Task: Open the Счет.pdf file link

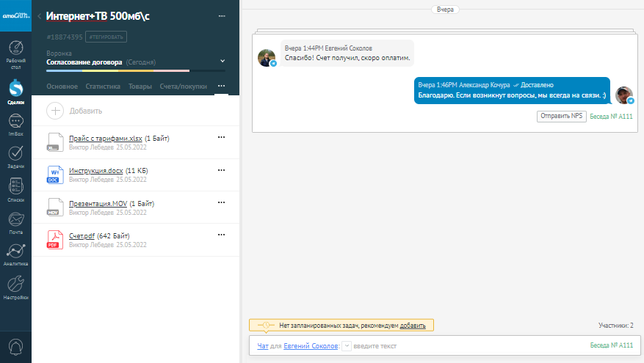Action: tap(82, 235)
